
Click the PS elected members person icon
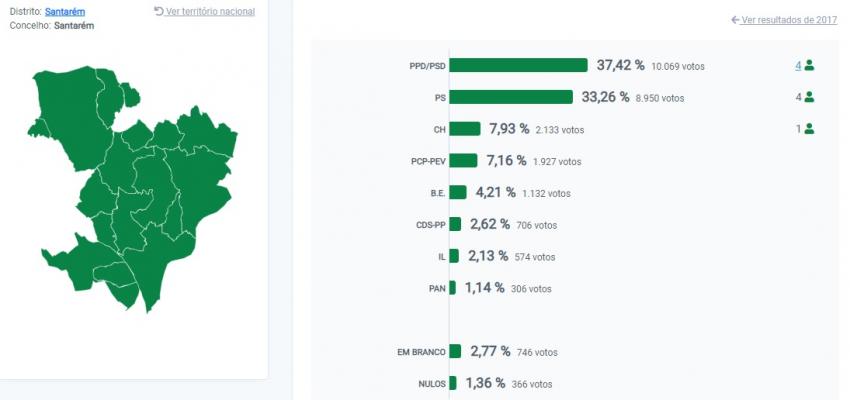click(809, 97)
